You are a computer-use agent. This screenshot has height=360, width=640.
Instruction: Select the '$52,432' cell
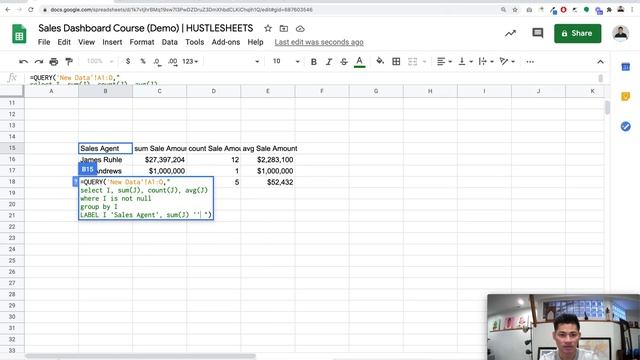(x=268, y=182)
